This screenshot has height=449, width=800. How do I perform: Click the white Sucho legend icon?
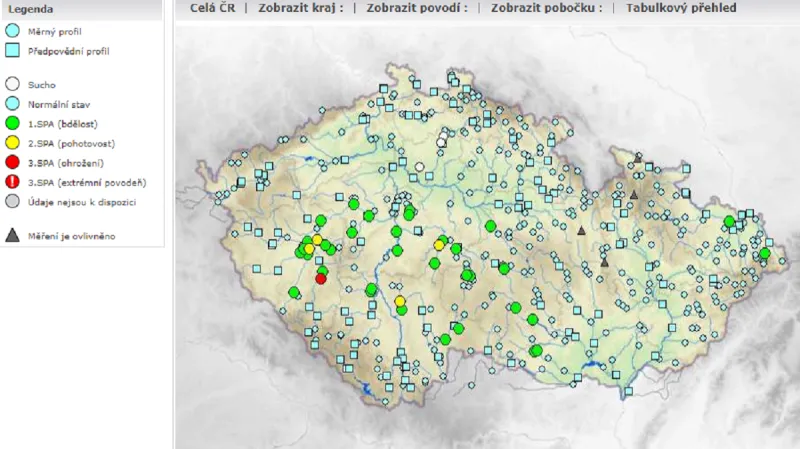click(12, 84)
